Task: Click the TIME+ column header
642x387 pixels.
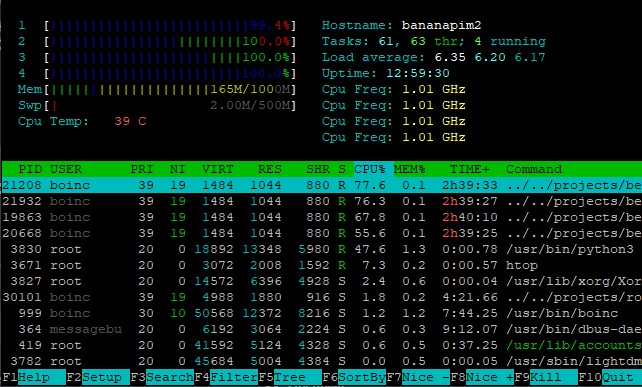Action: pos(470,169)
